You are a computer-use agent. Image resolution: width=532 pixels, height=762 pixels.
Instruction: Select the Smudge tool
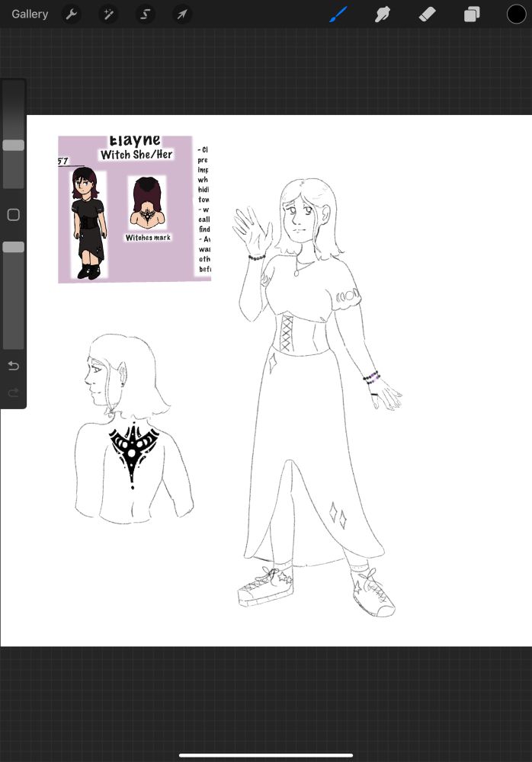pos(383,14)
